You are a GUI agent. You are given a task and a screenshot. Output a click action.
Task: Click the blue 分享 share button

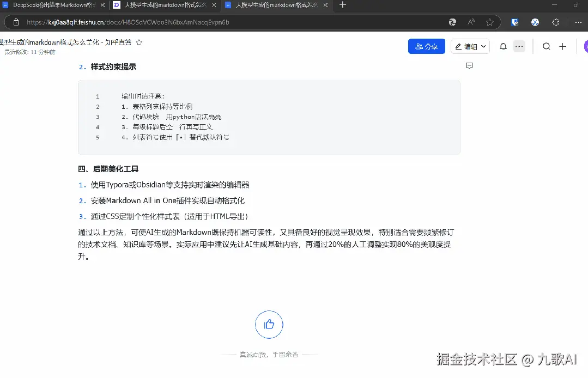pos(426,46)
